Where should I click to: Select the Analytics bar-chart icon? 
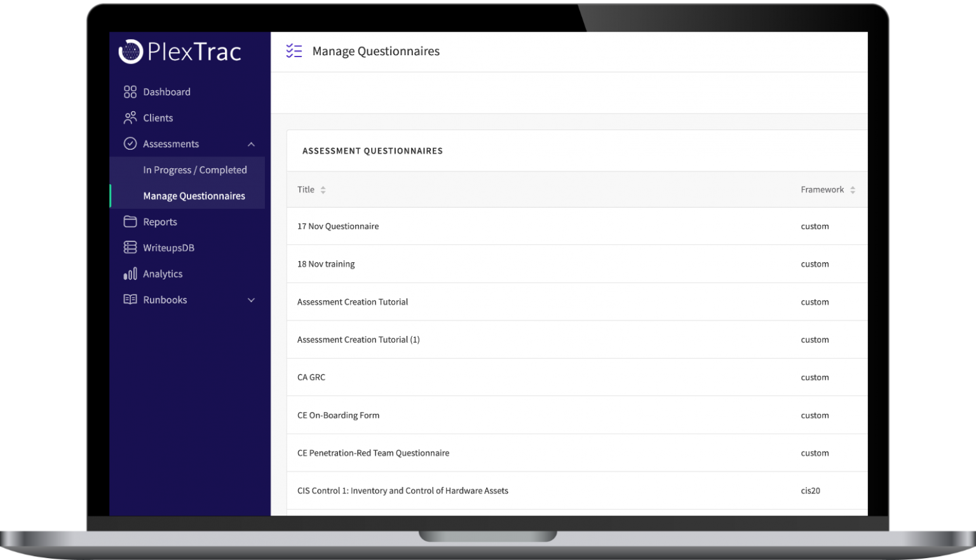pyautogui.click(x=130, y=274)
